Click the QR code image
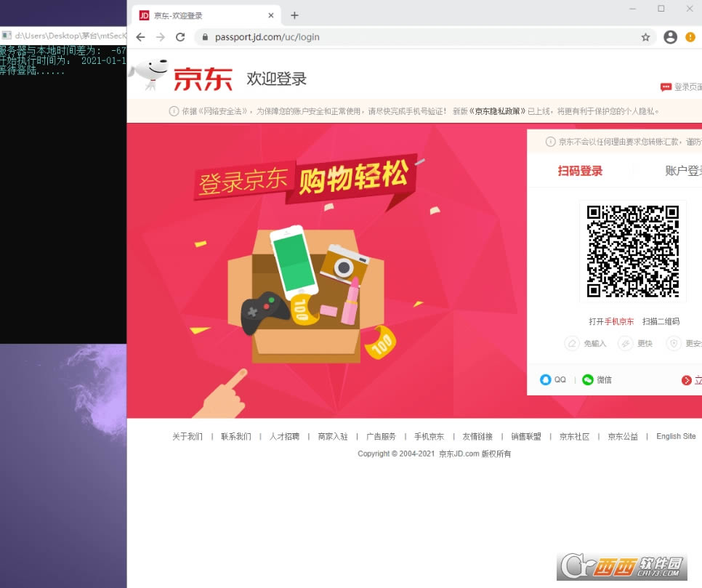This screenshot has width=702, height=588. click(633, 251)
